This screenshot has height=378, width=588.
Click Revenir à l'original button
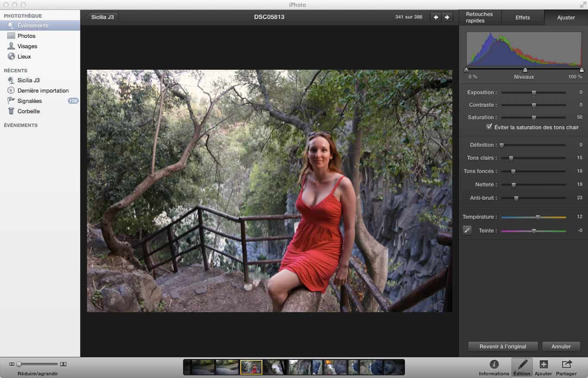503,346
